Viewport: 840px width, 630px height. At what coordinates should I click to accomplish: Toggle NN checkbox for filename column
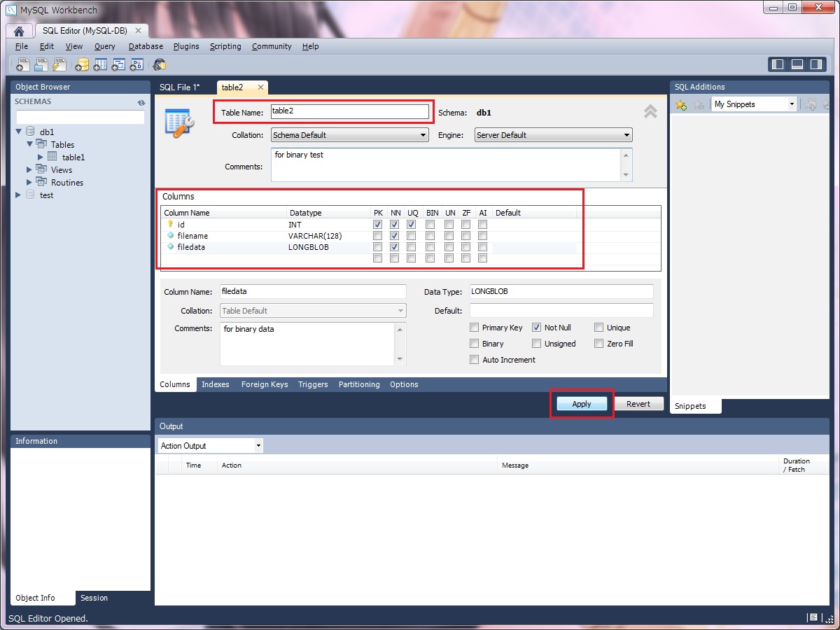pyautogui.click(x=395, y=236)
